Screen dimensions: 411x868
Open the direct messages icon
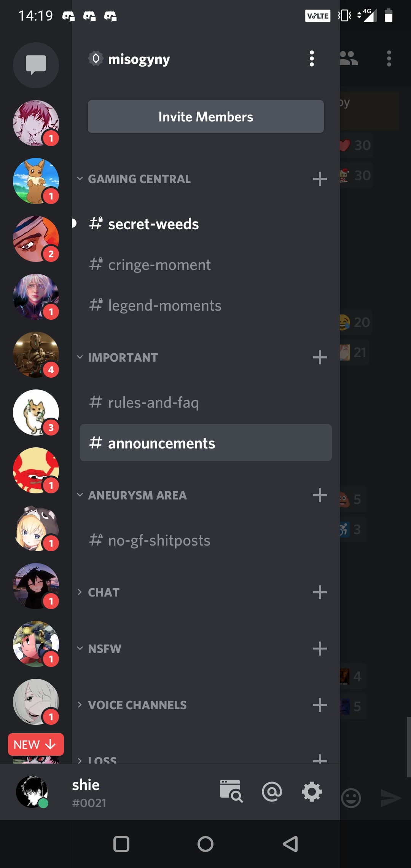point(36,65)
